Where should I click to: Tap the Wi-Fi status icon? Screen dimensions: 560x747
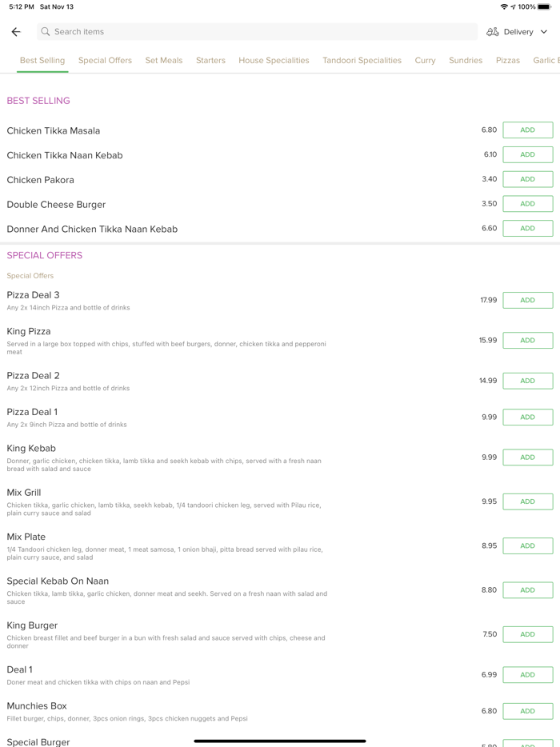click(x=504, y=6)
